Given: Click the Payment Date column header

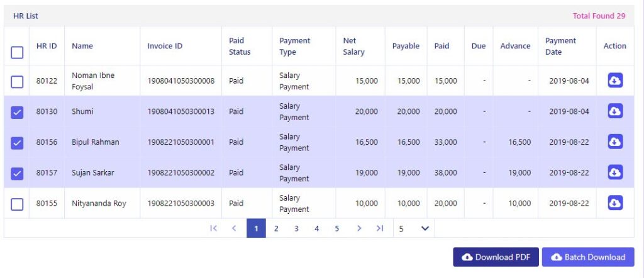Looking at the screenshot, I should [x=560, y=46].
